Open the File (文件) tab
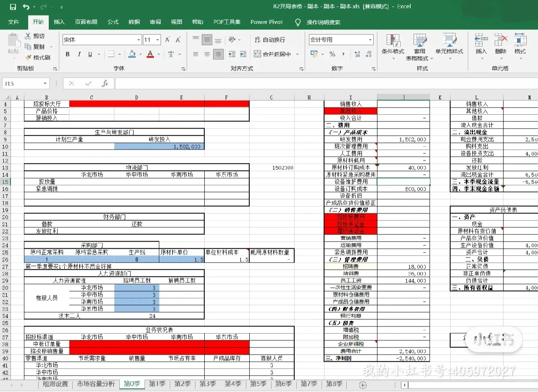538x392 pixels. [x=13, y=22]
